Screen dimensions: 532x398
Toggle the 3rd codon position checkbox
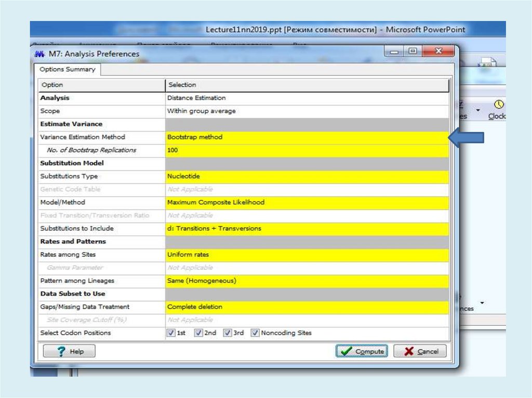coord(228,333)
